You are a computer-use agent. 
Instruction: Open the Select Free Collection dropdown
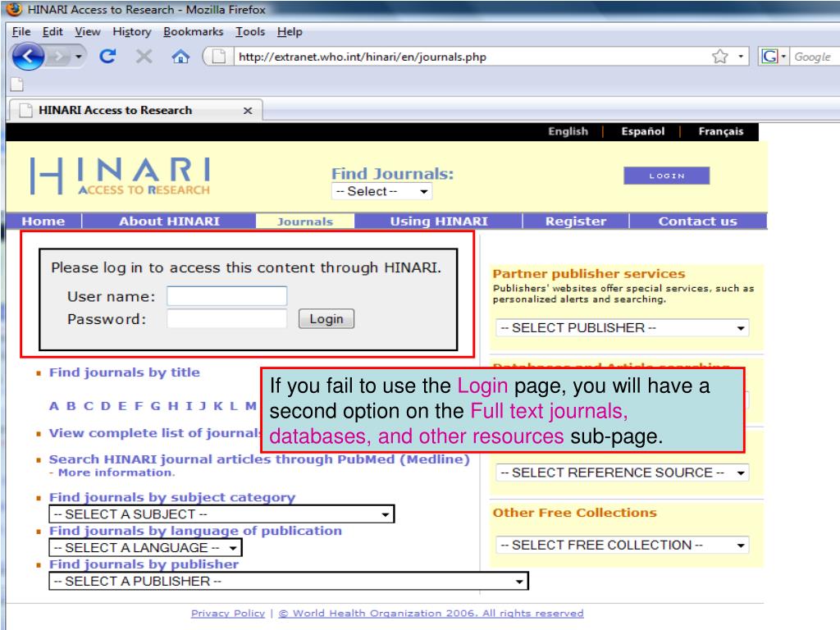click(623, 545)
